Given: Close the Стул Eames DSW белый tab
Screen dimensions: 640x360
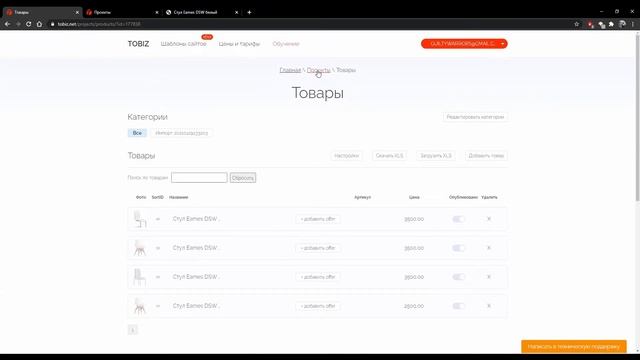Looking at the screenshot, I should coord(236,12).
